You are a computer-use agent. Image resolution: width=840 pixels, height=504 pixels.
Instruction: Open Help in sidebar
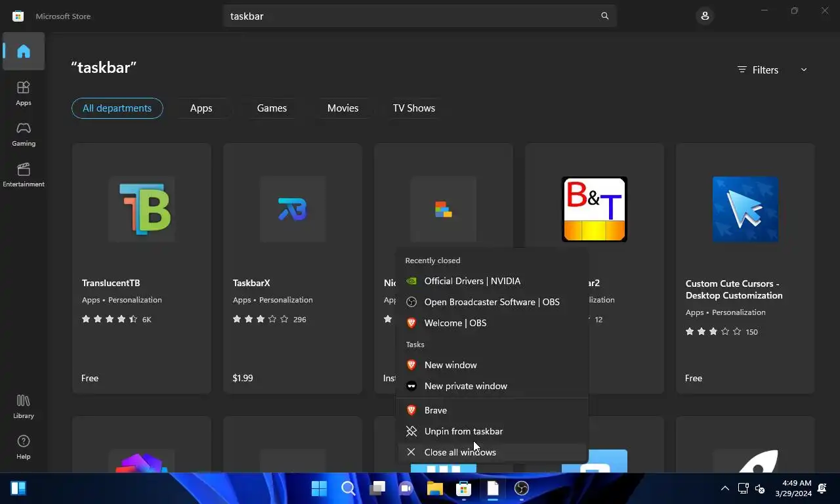(x=24, y=447)
